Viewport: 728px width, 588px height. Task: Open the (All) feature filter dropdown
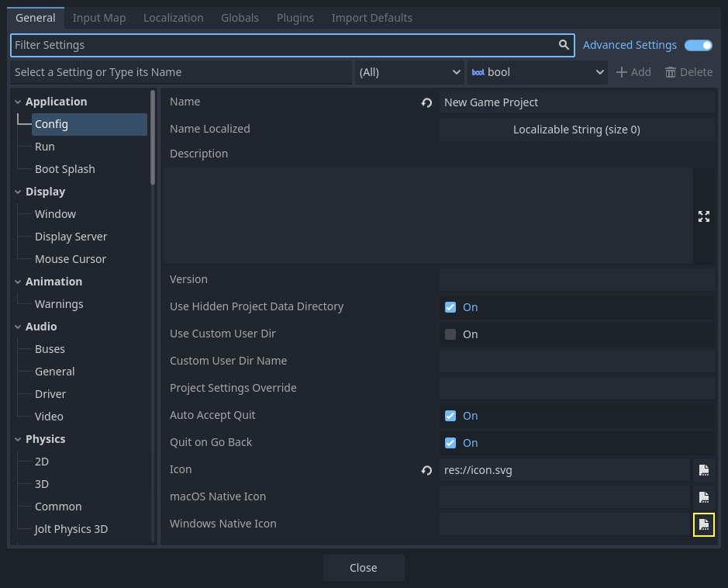point(409,71)
